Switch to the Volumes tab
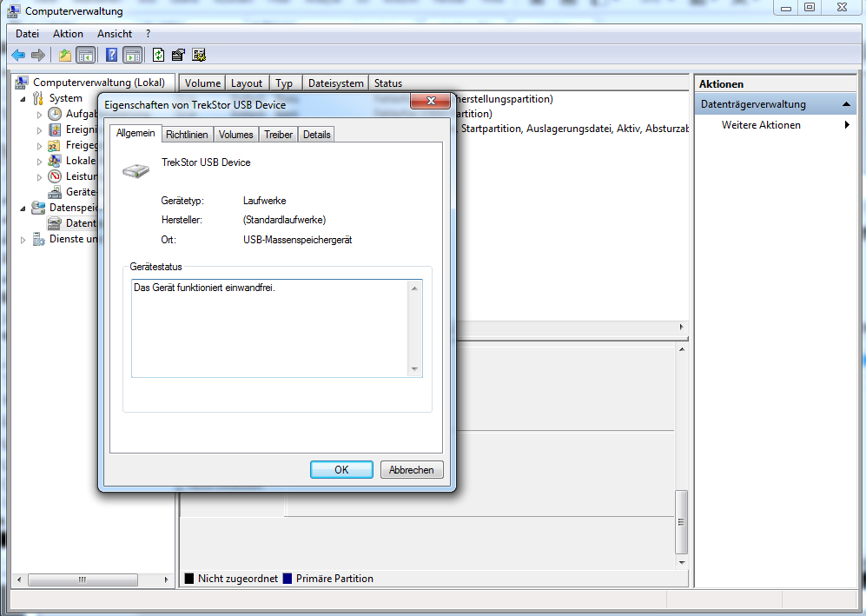 click(236, 135)
